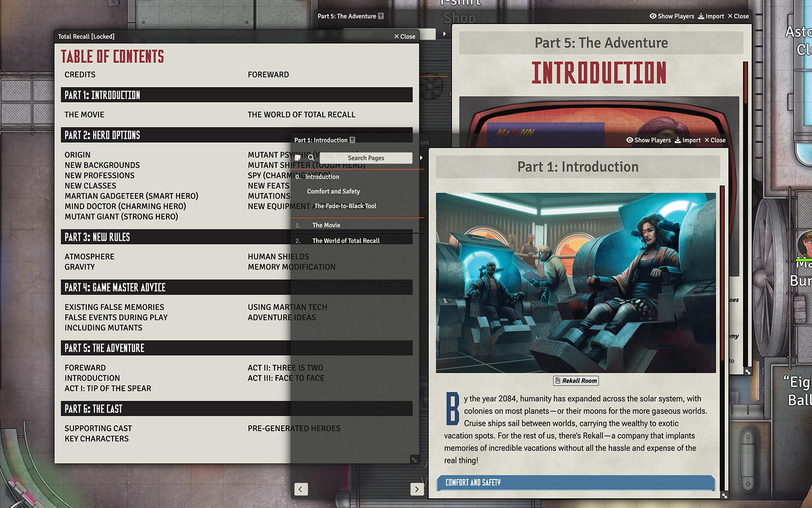This screenshot has height=508, width=812.
Task: Show Part 1: Introduction to players
Action: 648,140
